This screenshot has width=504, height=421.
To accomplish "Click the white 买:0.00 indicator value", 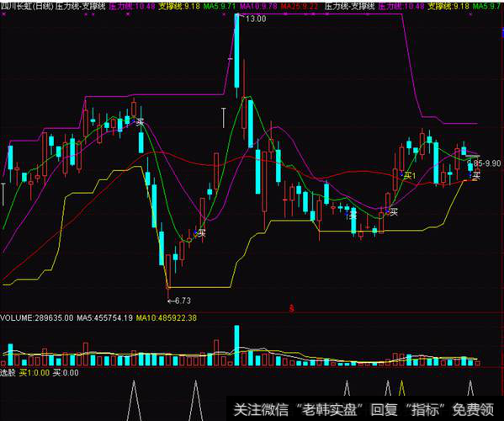I will coord(66,373).
